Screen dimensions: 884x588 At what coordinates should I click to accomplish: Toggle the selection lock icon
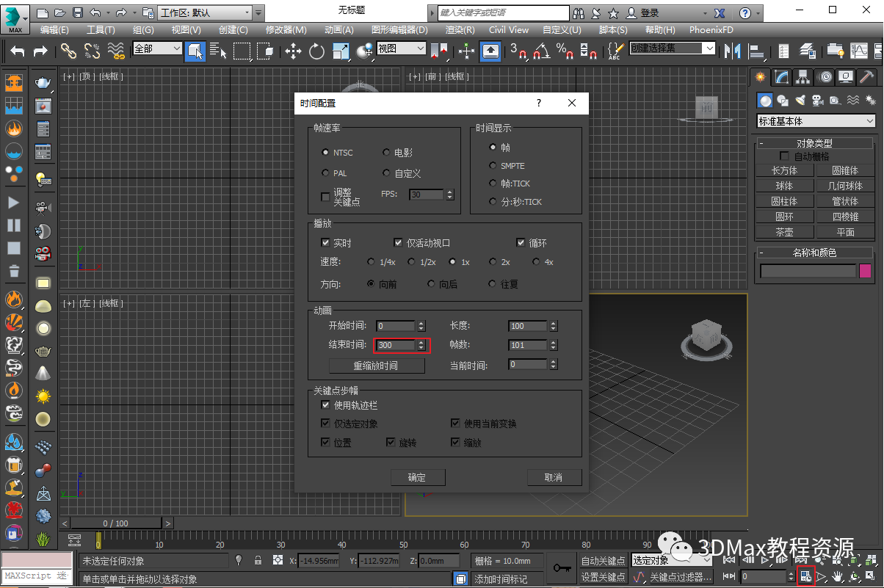pyautogui.click(x=258, y=561)
